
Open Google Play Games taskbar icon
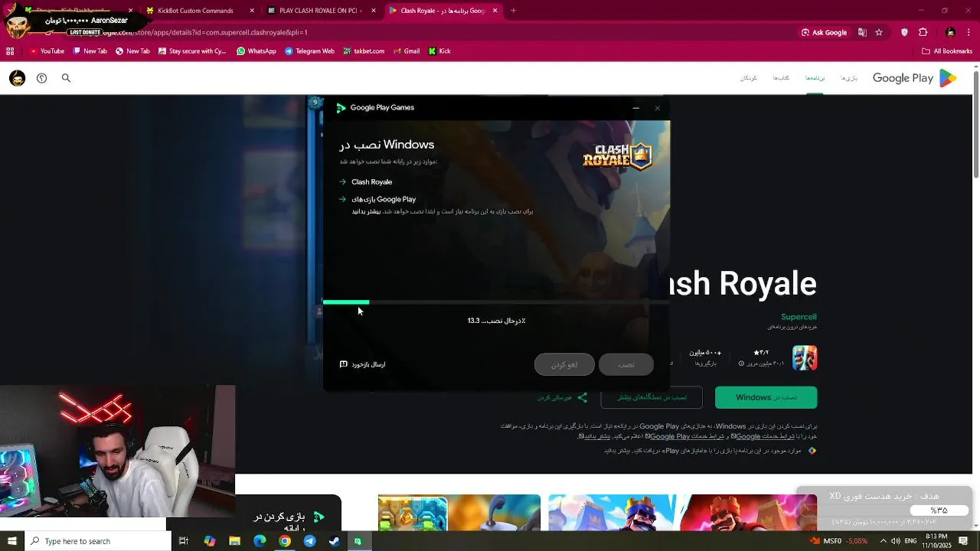(358, 541)
